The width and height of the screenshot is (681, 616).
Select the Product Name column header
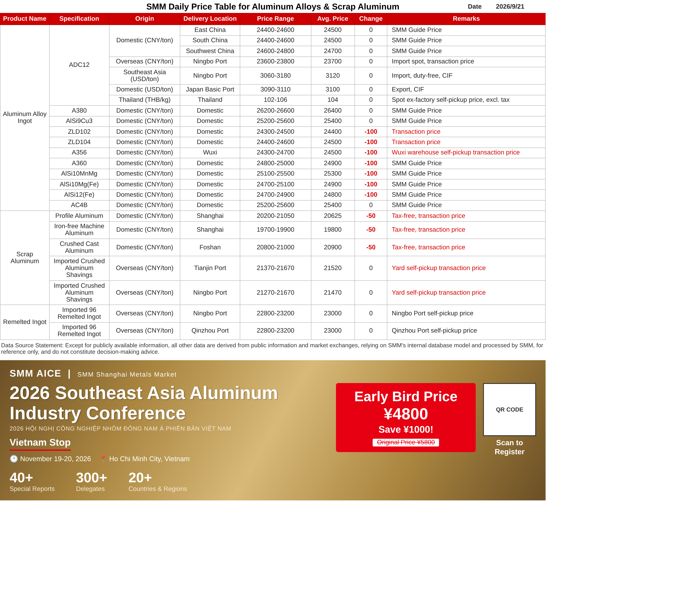coord(25,19)
